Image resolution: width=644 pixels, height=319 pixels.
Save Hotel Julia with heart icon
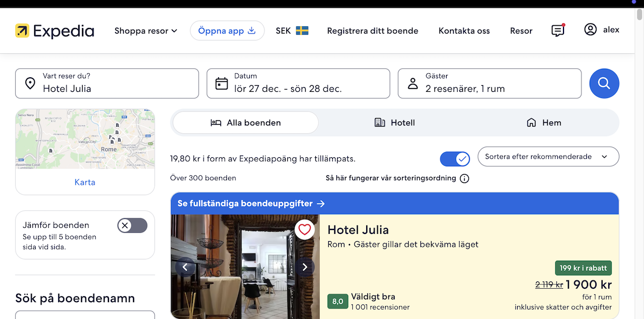tap(304, 229)
